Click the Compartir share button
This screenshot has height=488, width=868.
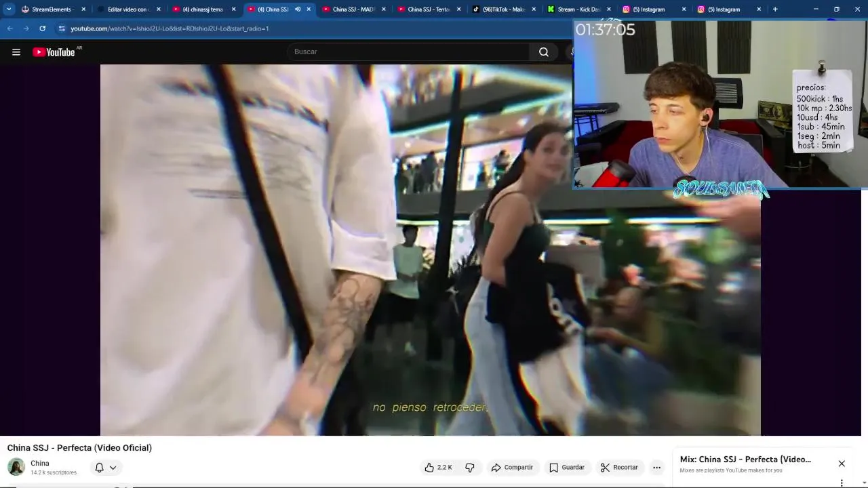[513, 468]
